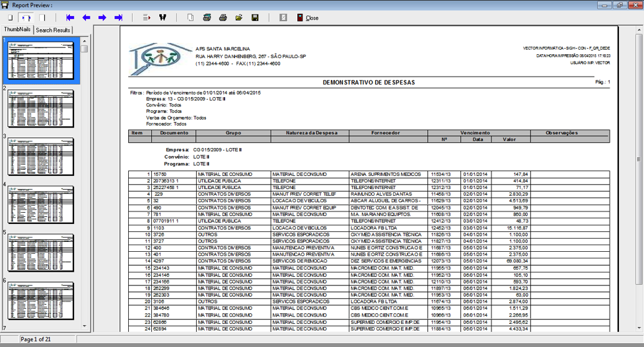Select page 2 thumbnail
Screen dimensions: 644x347
click(41, 108)
